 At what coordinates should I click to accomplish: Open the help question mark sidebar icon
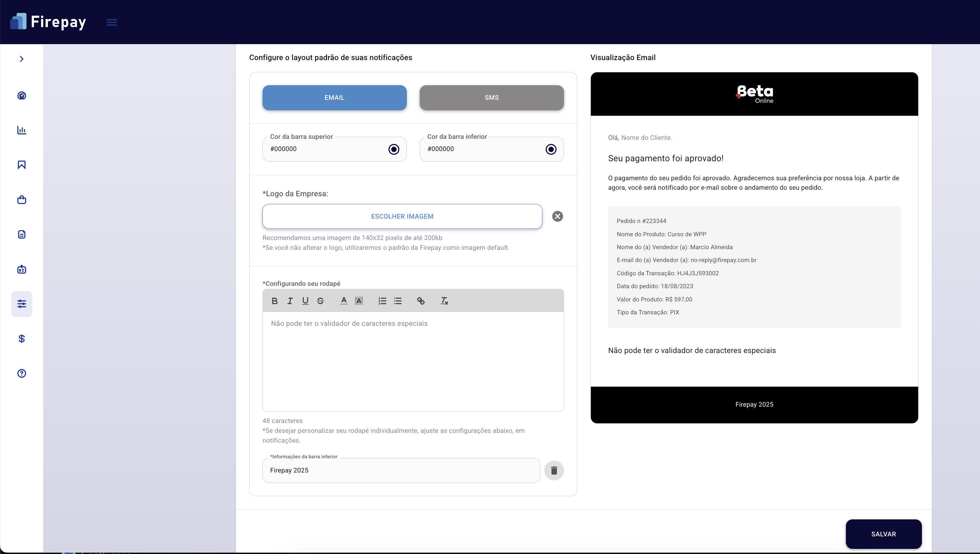22,373
